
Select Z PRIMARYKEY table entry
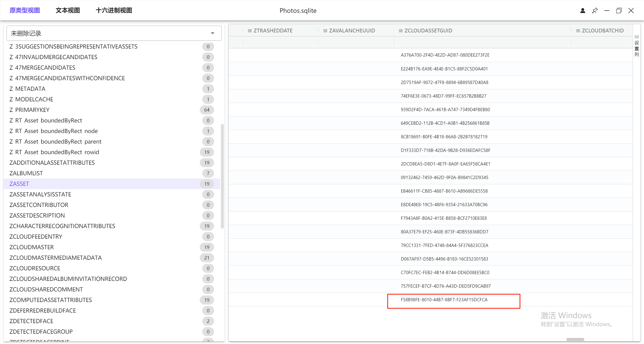click(29, 110)
